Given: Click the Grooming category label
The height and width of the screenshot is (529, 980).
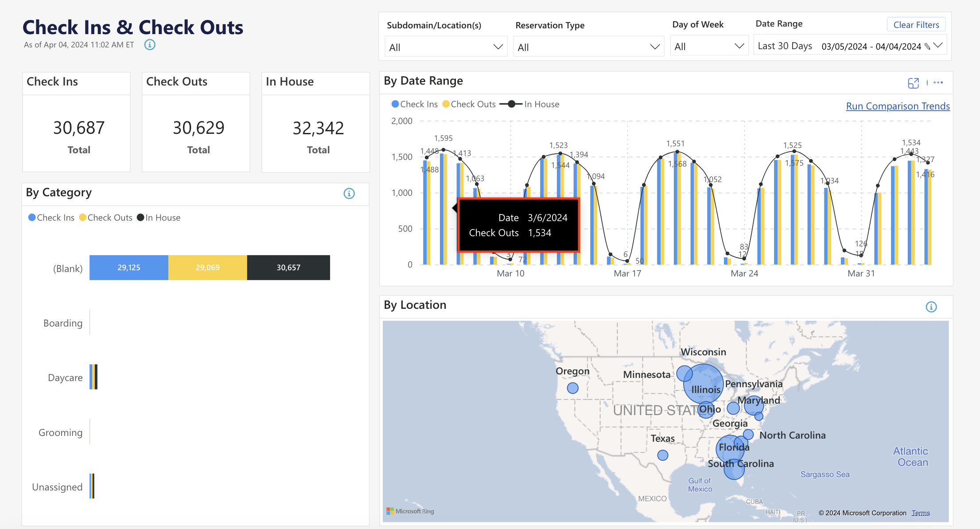Looking at the screenshot, I should tap(60, 432).
